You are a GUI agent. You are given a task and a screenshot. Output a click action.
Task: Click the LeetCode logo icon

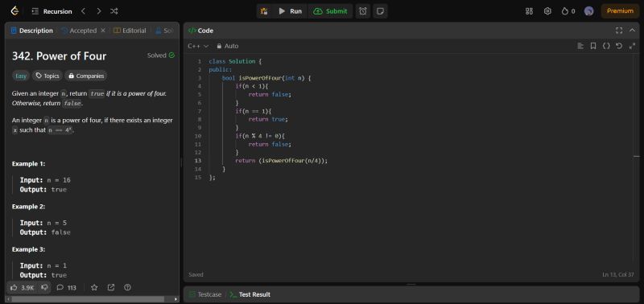14,11
